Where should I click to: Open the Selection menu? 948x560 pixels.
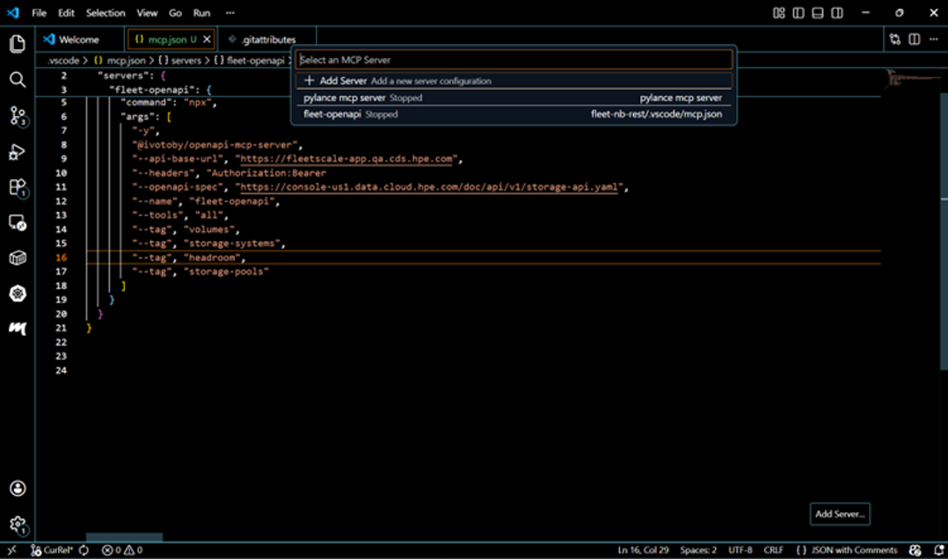[x=106, y=12]
